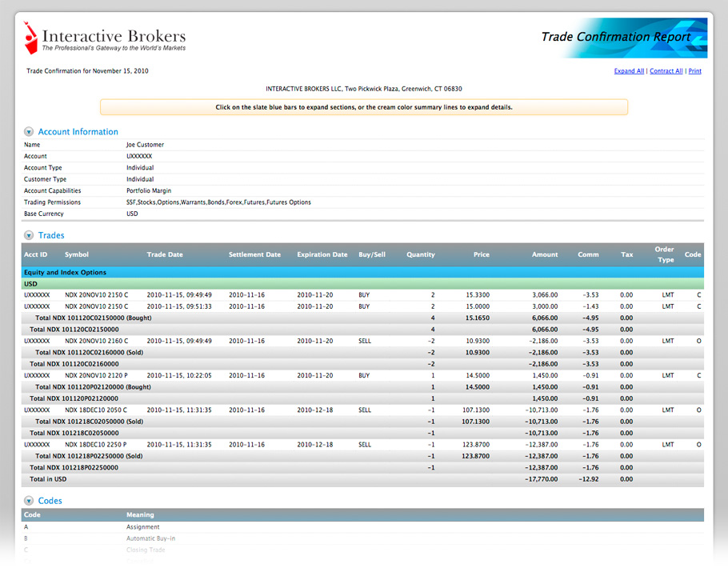Screen dimensions: 728x576
Task: Click the Codes heading text
Action: point(50,501)
